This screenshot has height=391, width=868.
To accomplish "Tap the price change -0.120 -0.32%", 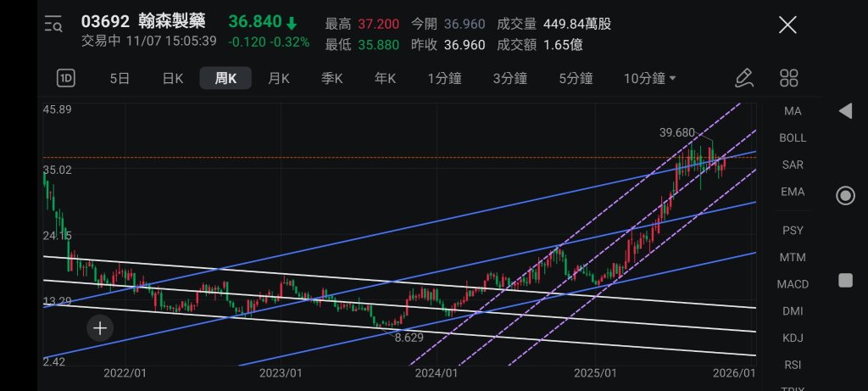I will [269, 42].
